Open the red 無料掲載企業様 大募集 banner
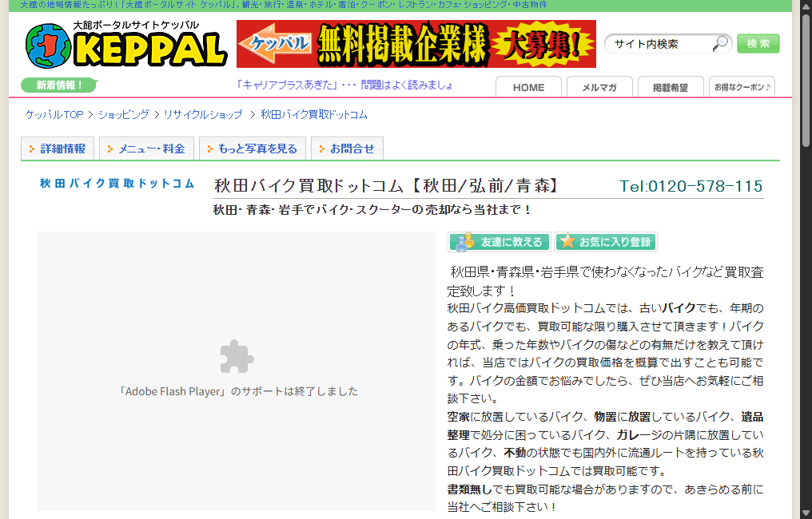 coord(416,44)
